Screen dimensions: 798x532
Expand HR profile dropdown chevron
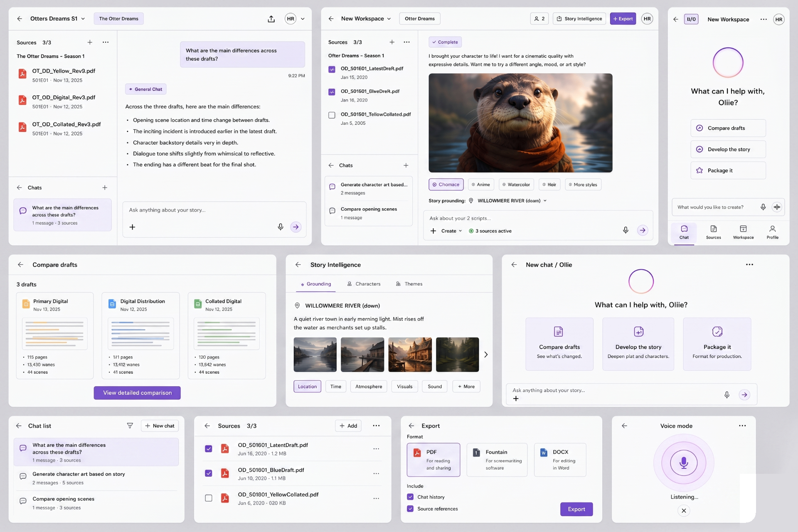pos(303,19)
